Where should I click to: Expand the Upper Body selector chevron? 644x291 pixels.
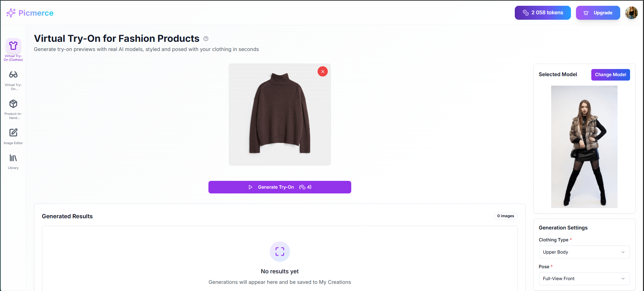(623, 252)
